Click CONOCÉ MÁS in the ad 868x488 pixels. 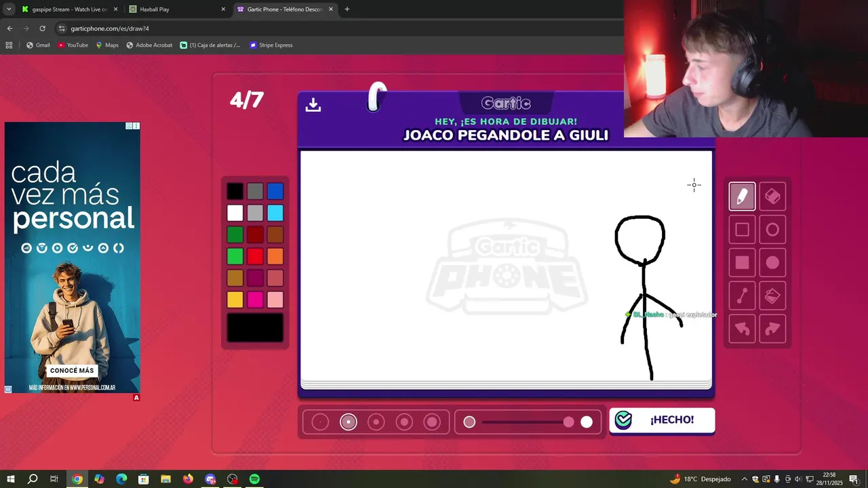72,371
